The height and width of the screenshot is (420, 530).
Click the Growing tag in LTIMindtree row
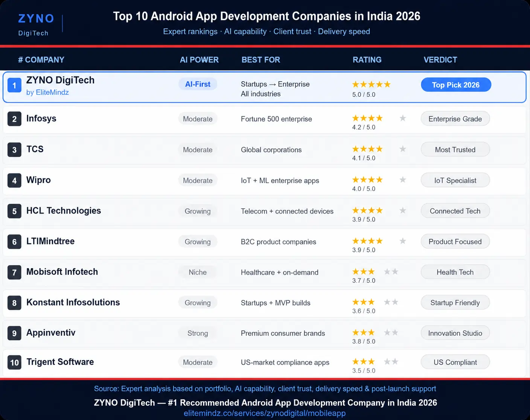pos(198,242)
